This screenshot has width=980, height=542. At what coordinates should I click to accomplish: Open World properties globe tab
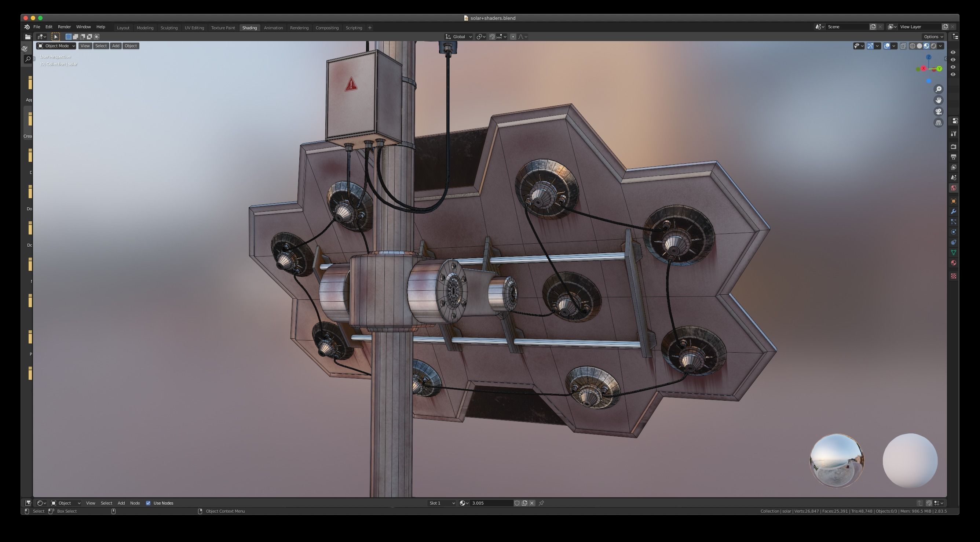(953, 188)
